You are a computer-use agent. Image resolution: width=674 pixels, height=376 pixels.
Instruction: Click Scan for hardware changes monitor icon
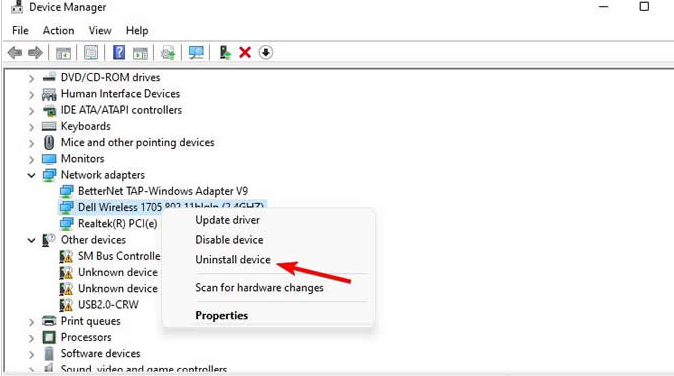pyautogui.click(x=196, y=53)
